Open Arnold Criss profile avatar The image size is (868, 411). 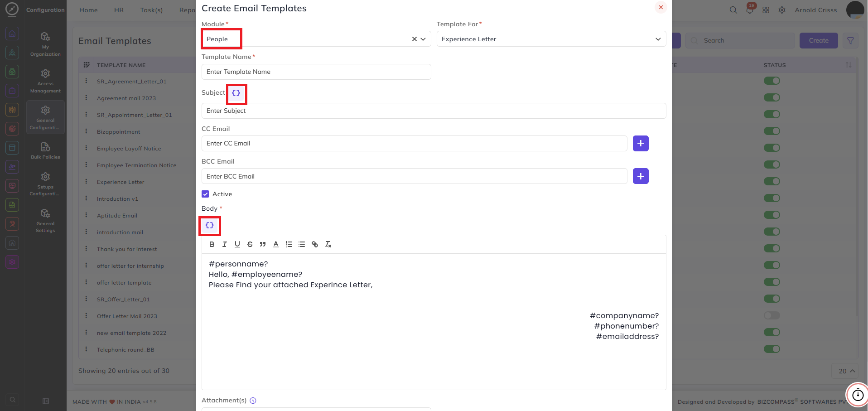[x=855, y=10]
